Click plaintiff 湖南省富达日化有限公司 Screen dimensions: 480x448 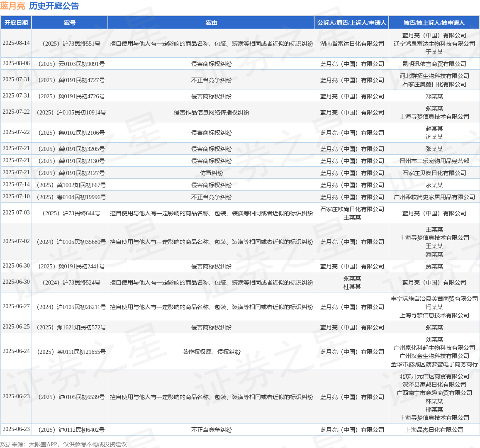click(352, 44)
